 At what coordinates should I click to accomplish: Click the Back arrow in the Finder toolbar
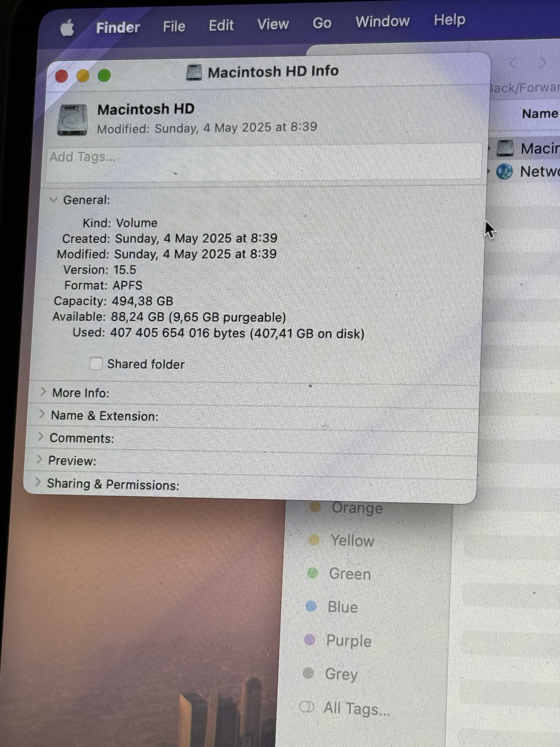512,63
